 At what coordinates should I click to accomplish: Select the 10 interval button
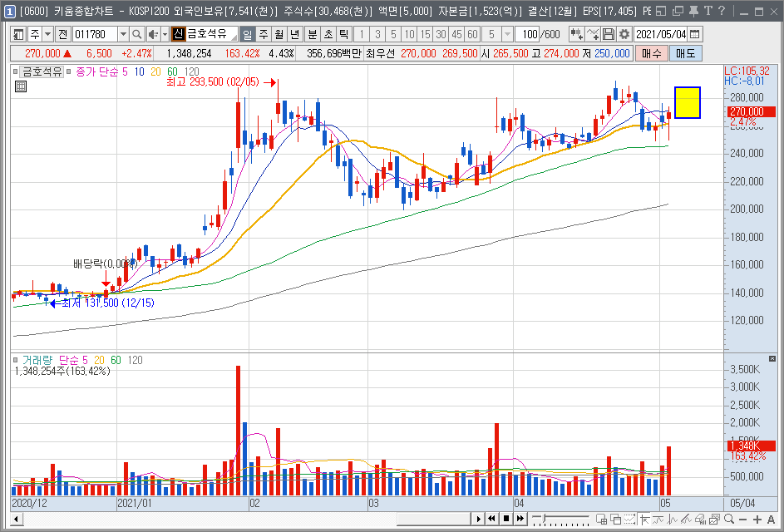point(410,35)
